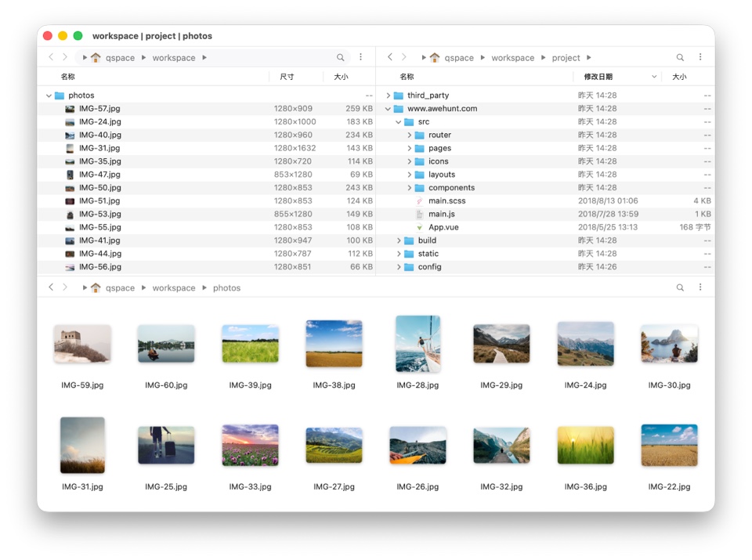Screen dimensions: 752x560
Task: Expand the third_party folder
Action: click(x=389, y=96)
